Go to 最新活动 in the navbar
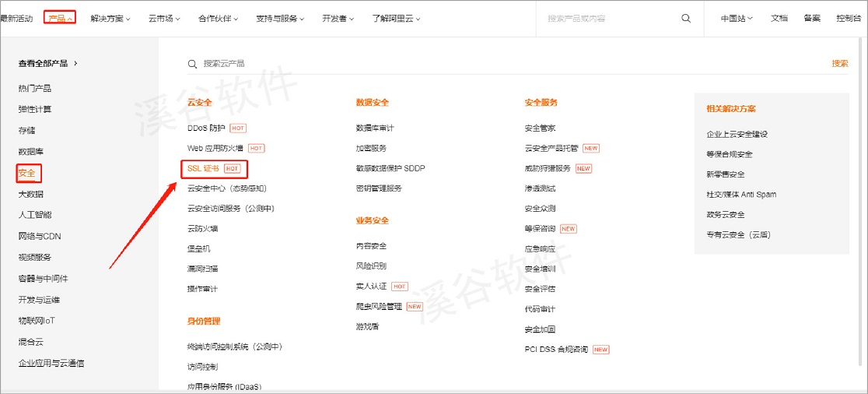Viewport: 868px width, 394px height. point(16,18)
